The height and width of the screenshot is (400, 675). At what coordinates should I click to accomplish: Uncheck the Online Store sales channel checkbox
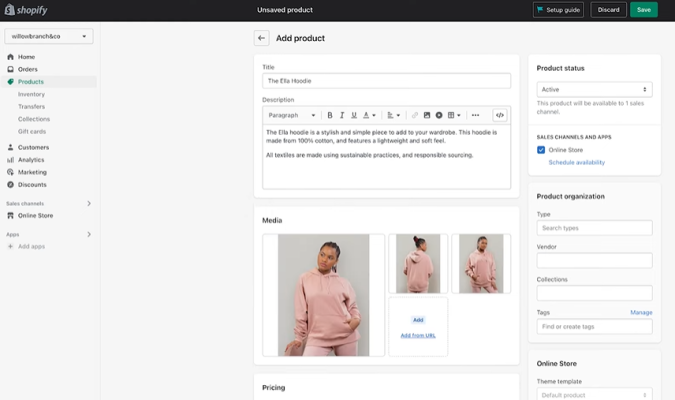[541, 150]
